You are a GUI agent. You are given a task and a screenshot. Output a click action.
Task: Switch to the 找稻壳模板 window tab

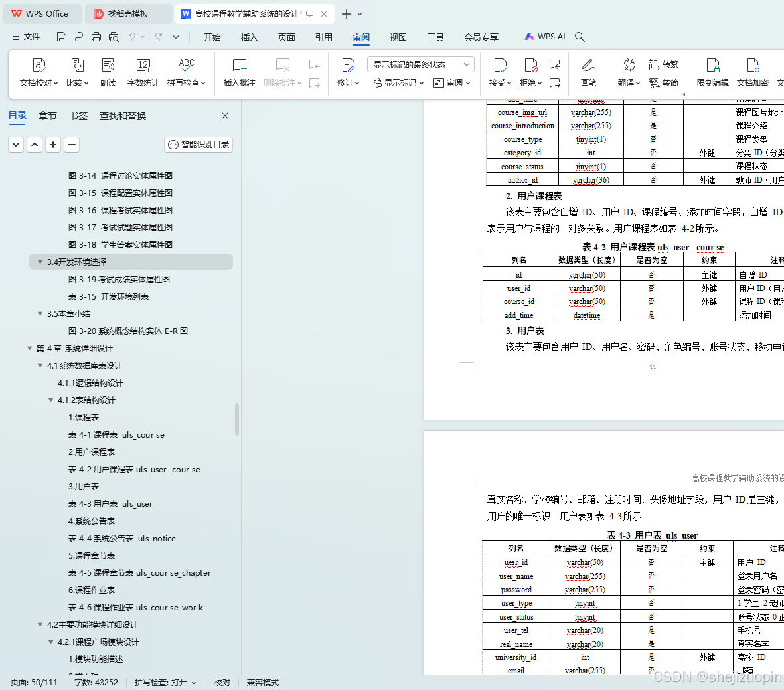pyautogui.click(x=128, y=14)
